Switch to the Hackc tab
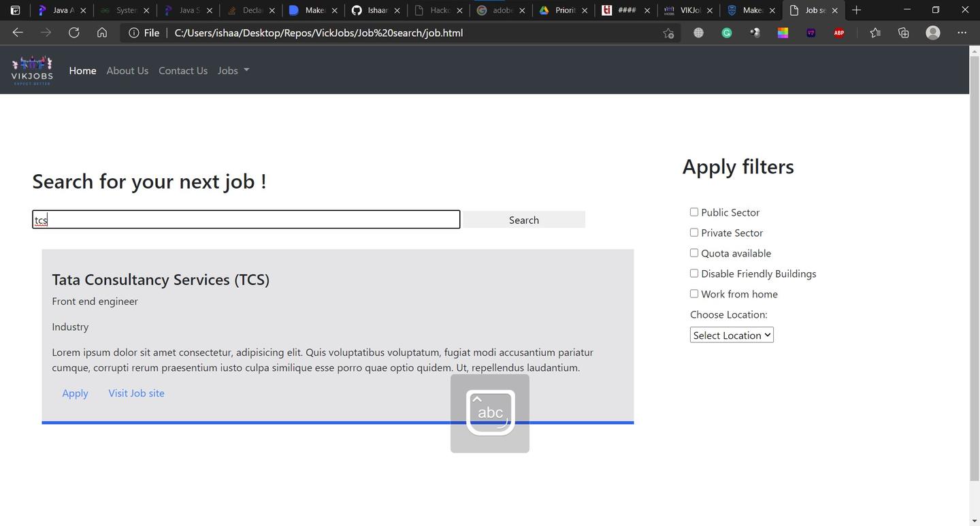The width and height of the screenshot is (980, 526). tap(438, 10)
